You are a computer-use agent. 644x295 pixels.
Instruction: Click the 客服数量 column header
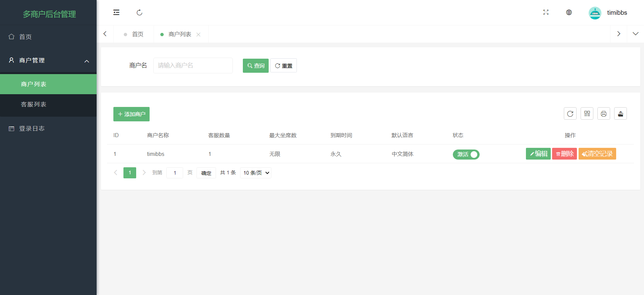(x=219, y=135)
